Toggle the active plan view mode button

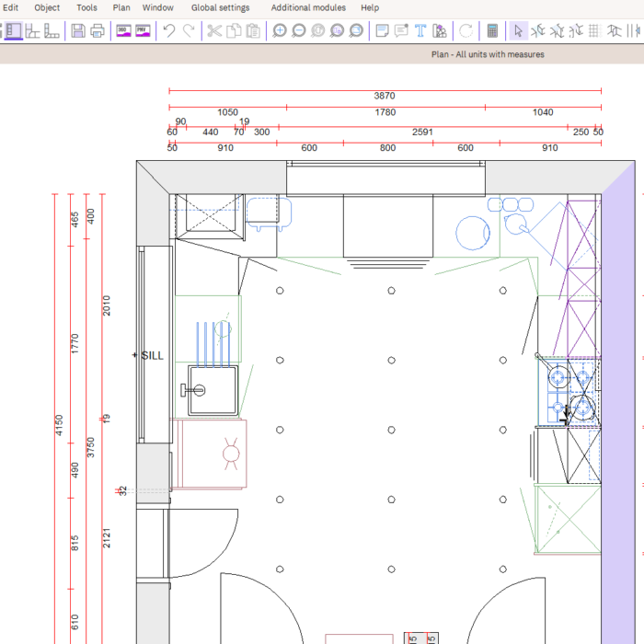click(13, 31)
